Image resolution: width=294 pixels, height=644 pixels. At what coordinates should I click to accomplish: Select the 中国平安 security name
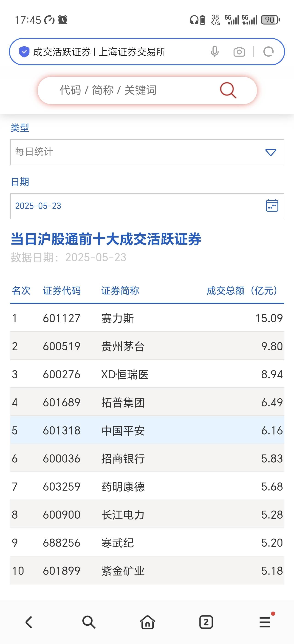coord(123,431)
